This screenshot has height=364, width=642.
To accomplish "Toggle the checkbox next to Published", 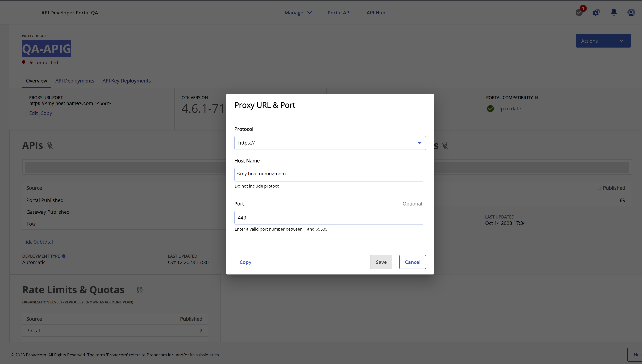I will coord(598,188).
